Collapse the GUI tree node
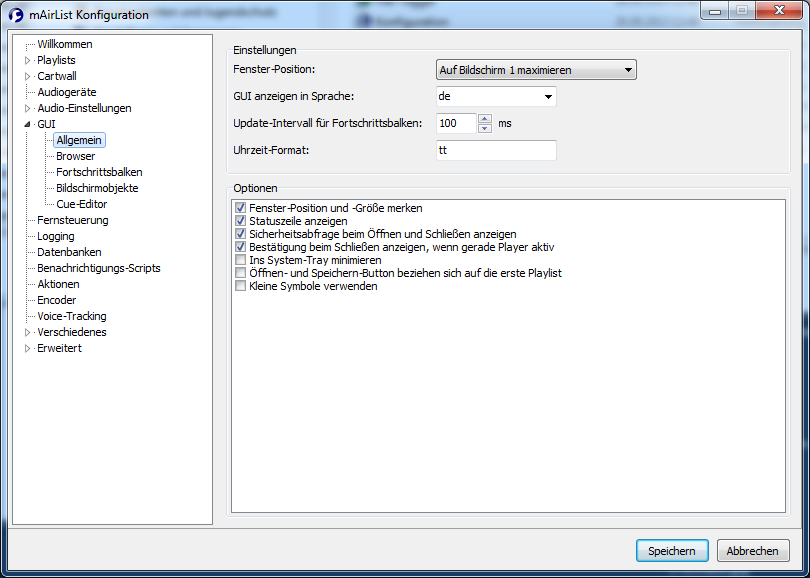810x578 pixels. point(28,124)
